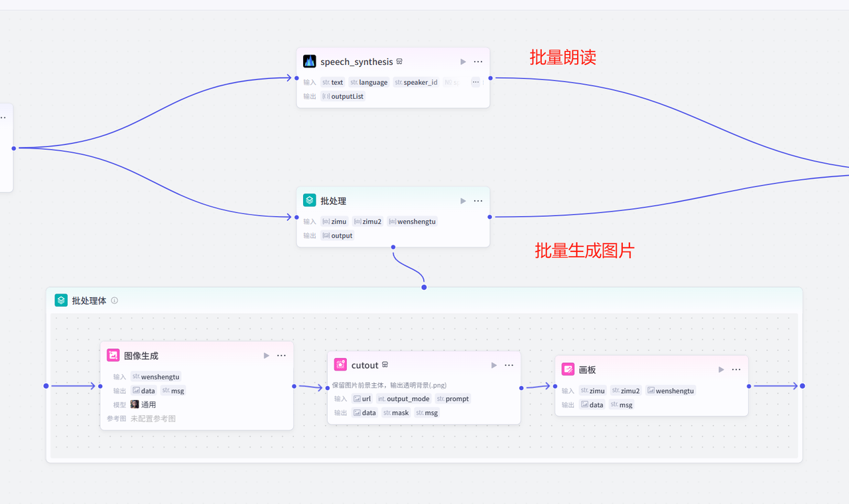Click the 通用 model name in 图像生成
The width and height of the screenshot is (849, 504).
pyautogui.click(x=149, y=405)
